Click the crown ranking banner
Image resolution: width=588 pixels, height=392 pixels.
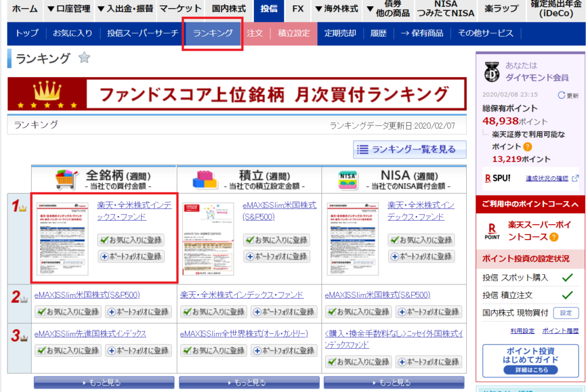(237, 94)
